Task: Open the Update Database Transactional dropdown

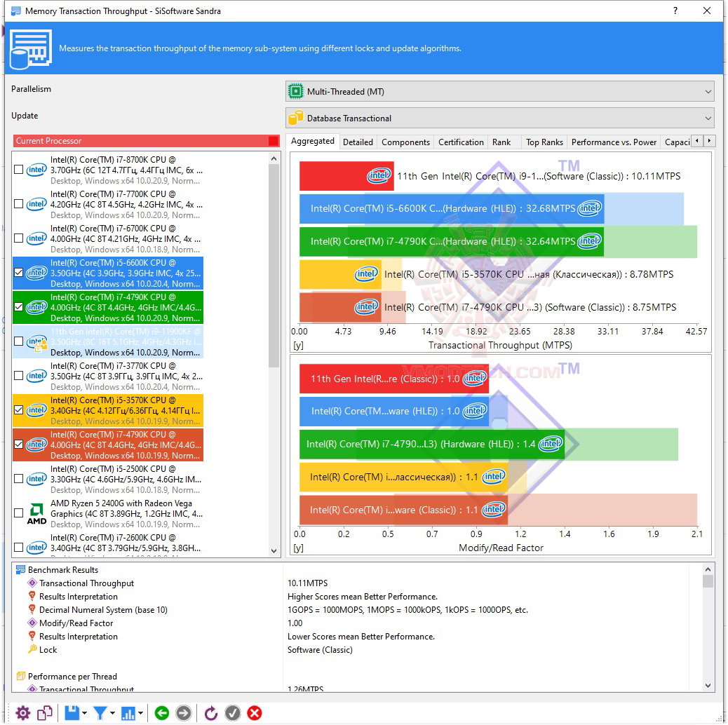Action: pos(499,118)
